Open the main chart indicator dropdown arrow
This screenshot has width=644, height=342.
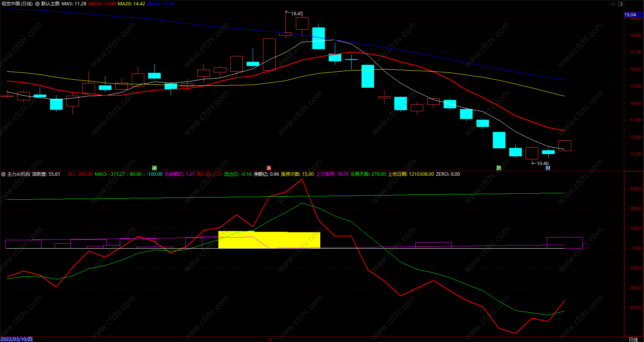[x=37, y=4]
